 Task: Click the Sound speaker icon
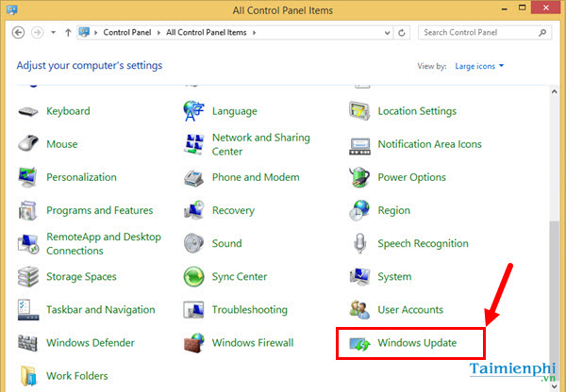(193, 243)
